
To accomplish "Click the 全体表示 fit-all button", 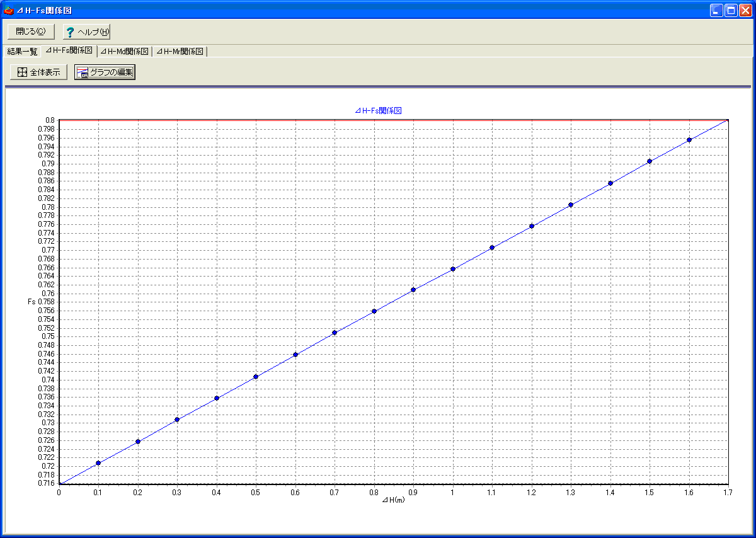I will click(x=38, y=72).
